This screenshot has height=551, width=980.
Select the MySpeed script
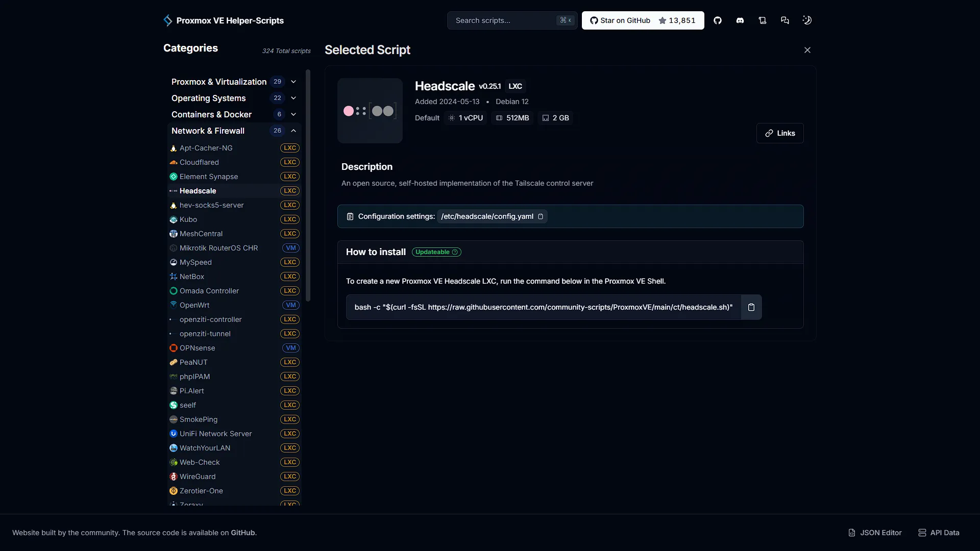tap(235, 262)
